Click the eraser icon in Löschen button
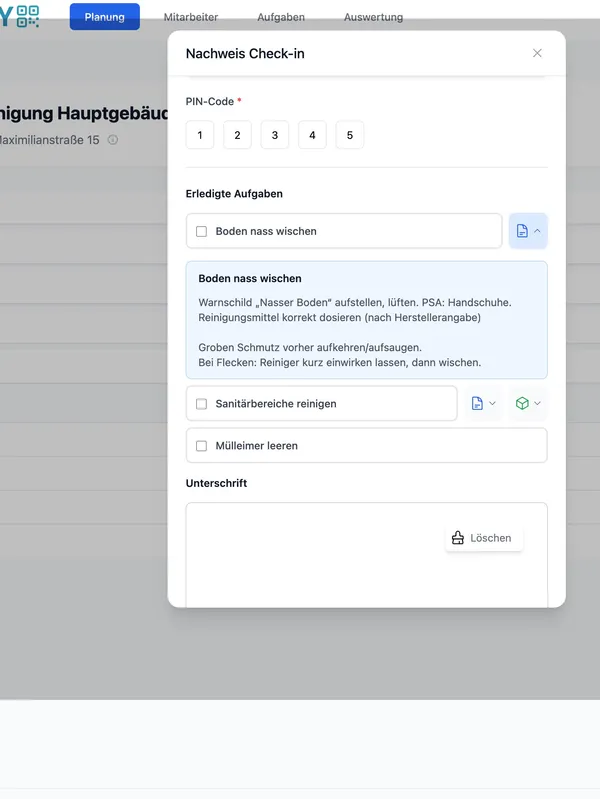600x799 pixels. coord(458,538)
